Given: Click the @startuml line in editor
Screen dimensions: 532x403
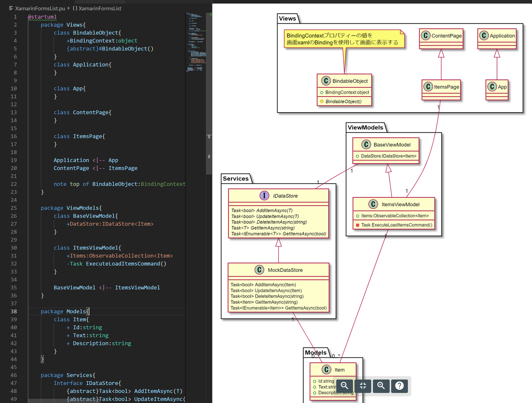Looking at the screenshot, I should 42,17.
